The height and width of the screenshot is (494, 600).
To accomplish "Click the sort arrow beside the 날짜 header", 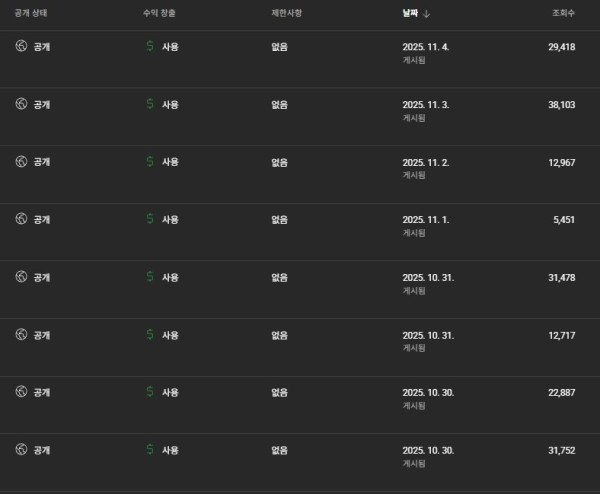I will point(427,14).
